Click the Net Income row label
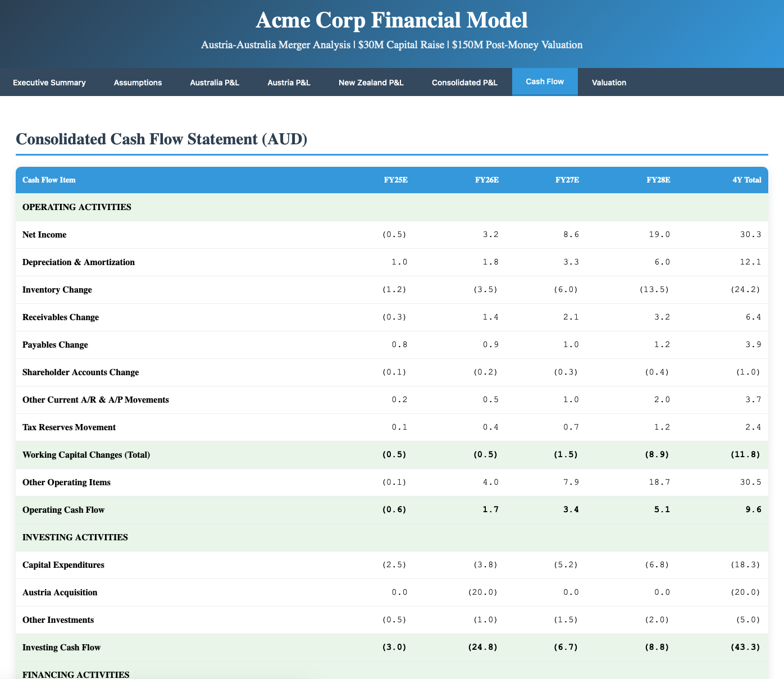 coord(44,235)
